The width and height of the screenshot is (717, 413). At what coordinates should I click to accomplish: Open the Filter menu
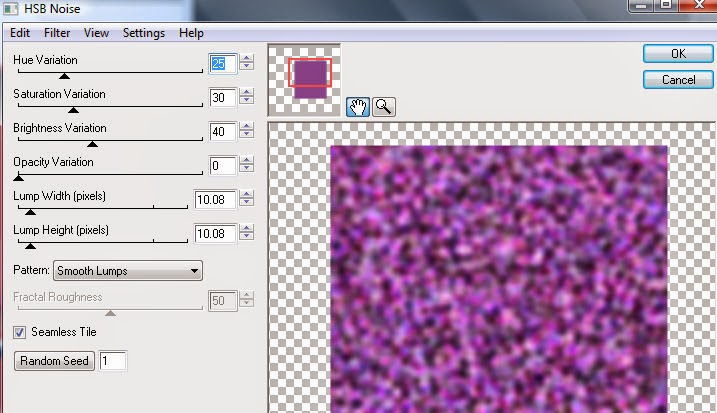pos(57,33)
